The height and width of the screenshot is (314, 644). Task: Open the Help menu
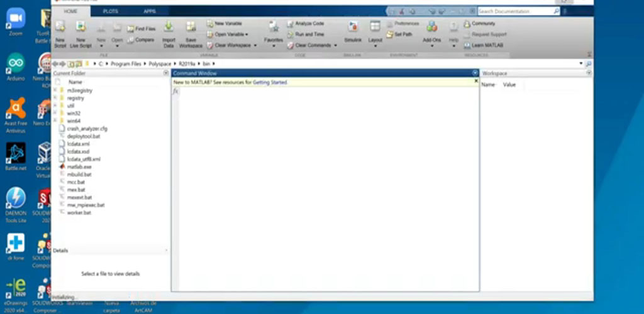tap(453, 34)
